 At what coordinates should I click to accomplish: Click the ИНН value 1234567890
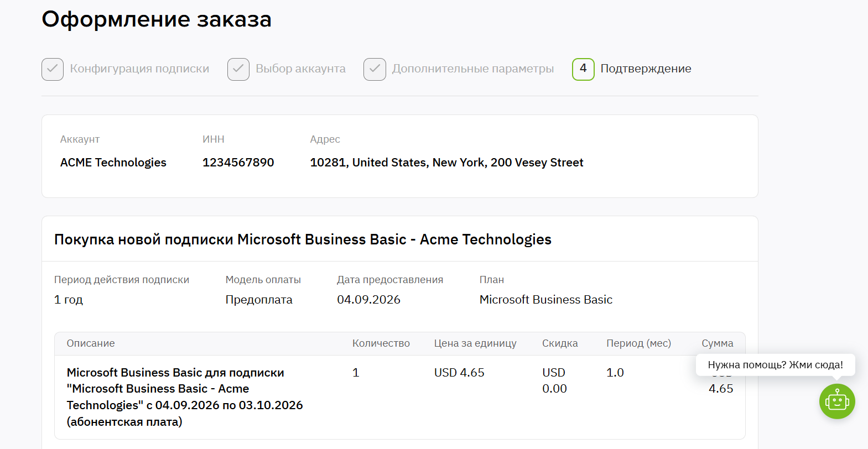[x=238, y=163]
